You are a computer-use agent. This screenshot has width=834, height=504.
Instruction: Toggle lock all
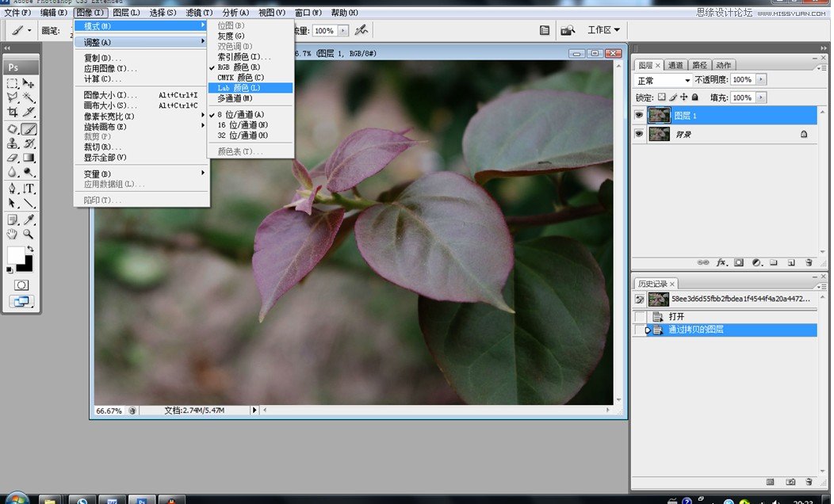pyautogui.click(x=694, y=97)
